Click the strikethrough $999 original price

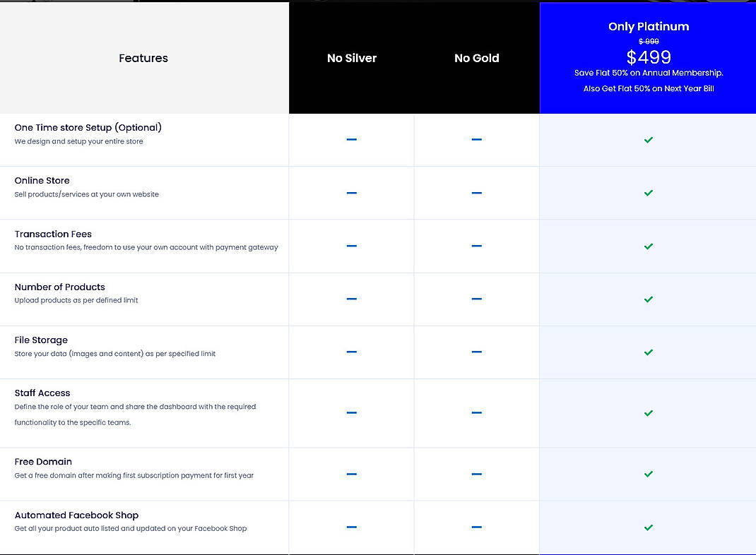[648, 42]
